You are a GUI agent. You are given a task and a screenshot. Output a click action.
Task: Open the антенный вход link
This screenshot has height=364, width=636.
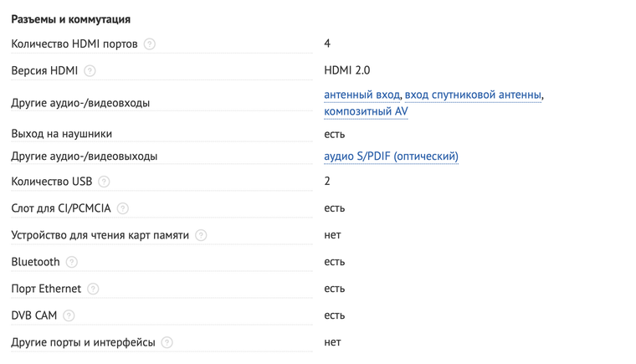point(362,95)
